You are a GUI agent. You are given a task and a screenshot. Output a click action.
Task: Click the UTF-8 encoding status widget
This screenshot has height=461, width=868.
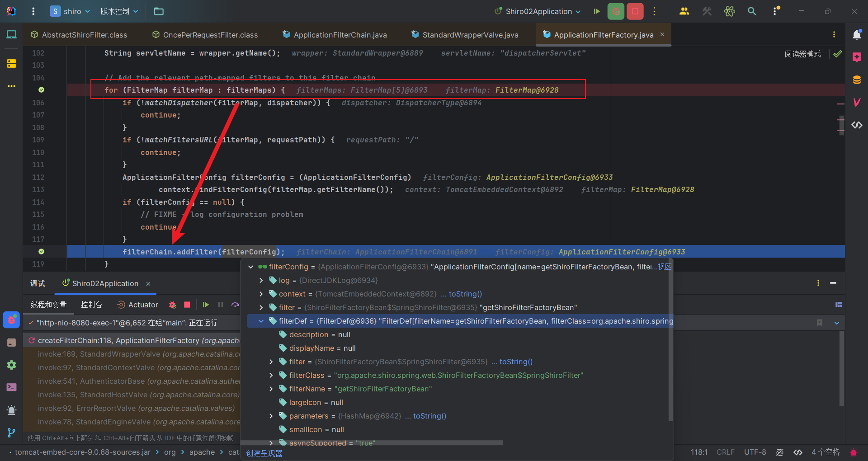(x=755, y=452)
